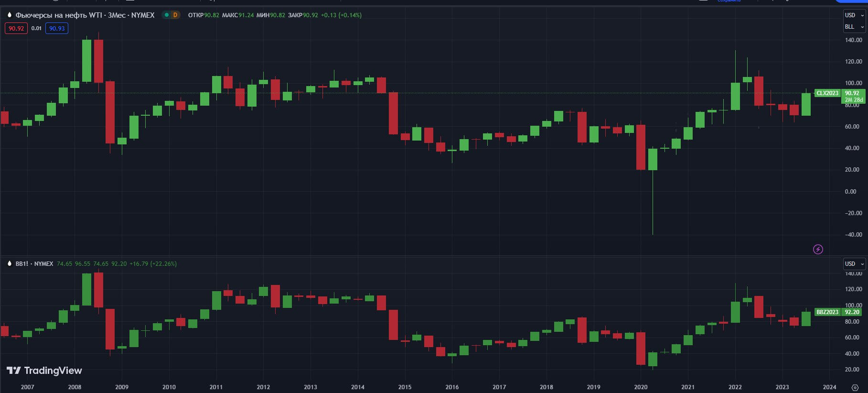This screenshot has width=868, height=393.
Task: Click the oil drop icon beside WTI title
Action: [9, 15]
